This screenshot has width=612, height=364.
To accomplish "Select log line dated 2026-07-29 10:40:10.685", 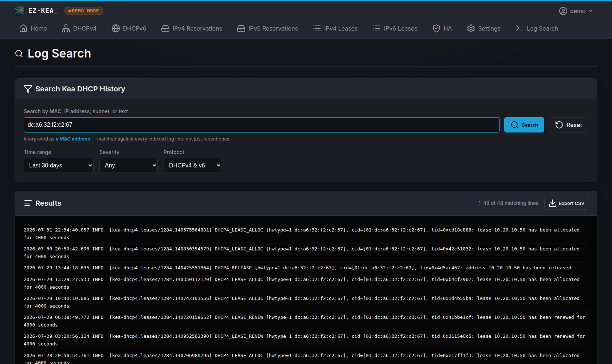I will pyautogui.click(x=306, y=302).
